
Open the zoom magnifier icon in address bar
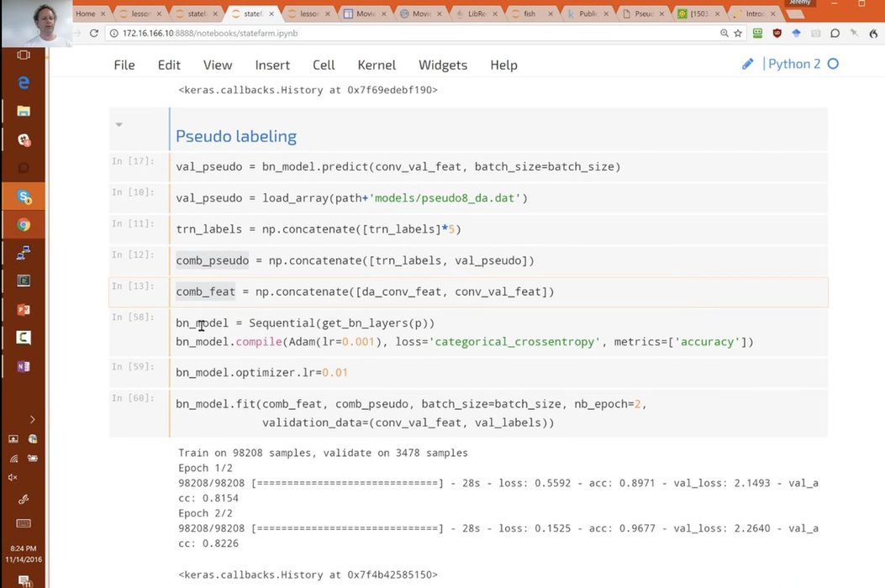(x=724, y=33)
